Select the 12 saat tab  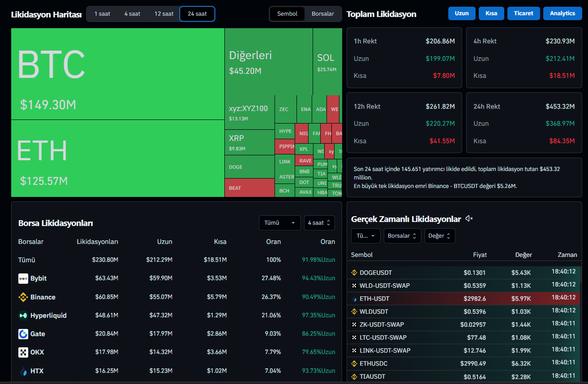pyautogui.click(x=164, y=14)
